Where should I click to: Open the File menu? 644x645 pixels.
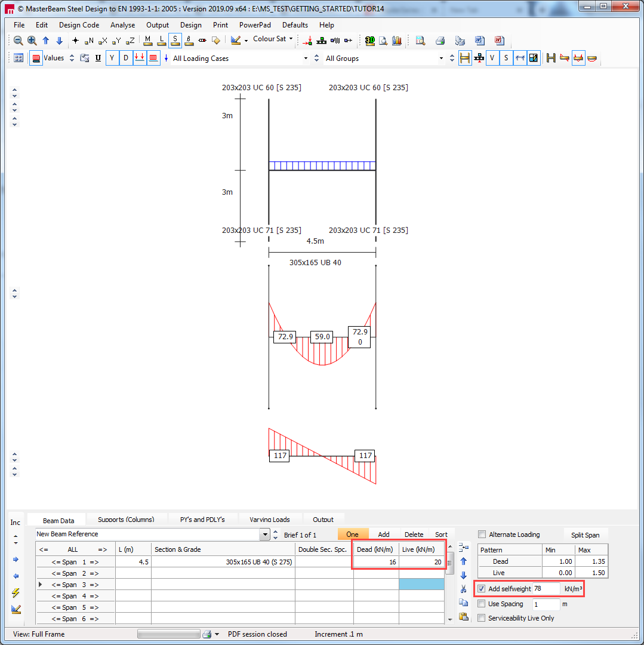pyautogui.click(x=19, y=25)
